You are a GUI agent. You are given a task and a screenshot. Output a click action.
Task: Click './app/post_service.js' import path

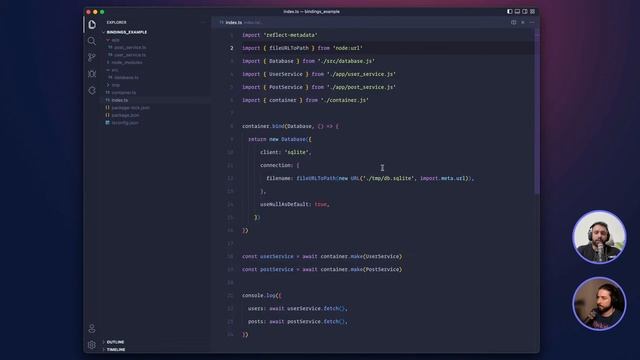(361, 87)
